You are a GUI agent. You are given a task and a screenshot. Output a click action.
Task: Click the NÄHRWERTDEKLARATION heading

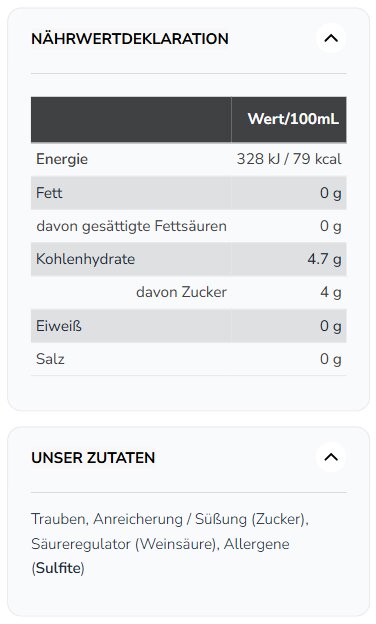[x=130, y=39]
